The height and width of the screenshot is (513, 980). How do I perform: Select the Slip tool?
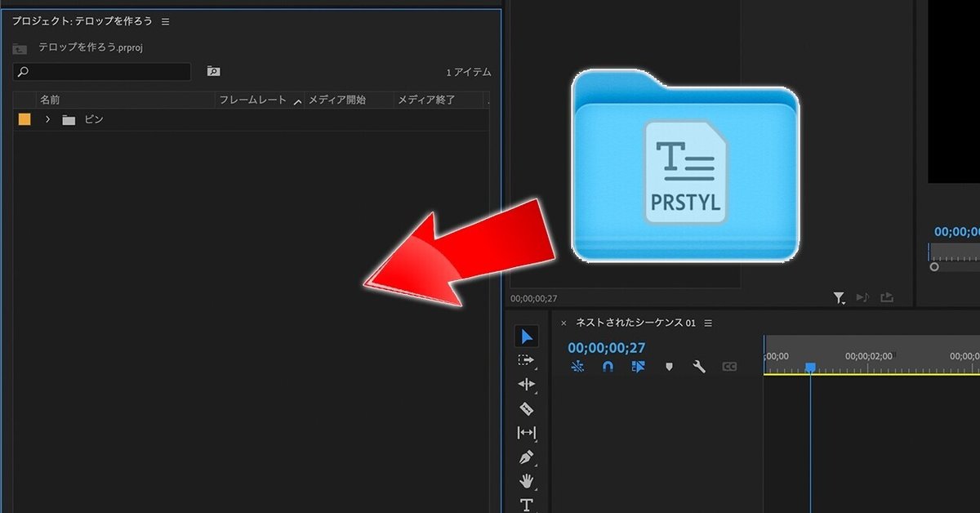coord(527,432)
